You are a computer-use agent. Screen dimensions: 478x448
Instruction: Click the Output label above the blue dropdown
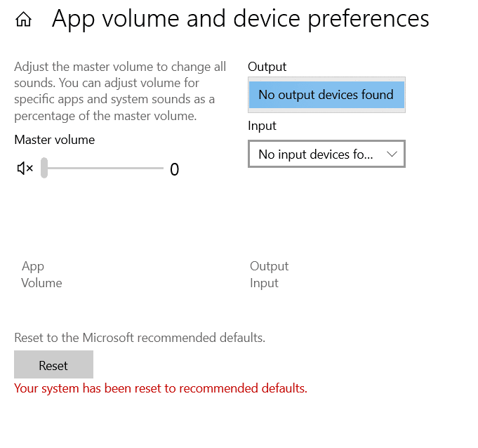click(267, 67)
